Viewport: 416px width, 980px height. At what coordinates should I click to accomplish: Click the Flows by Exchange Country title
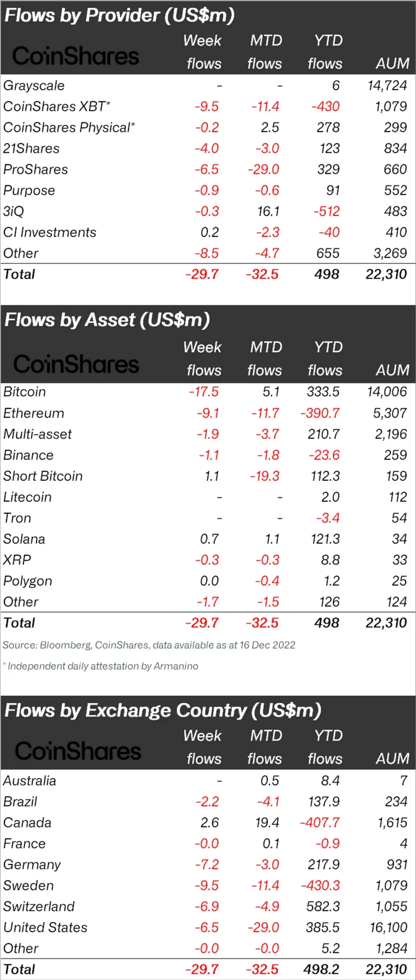163,710
